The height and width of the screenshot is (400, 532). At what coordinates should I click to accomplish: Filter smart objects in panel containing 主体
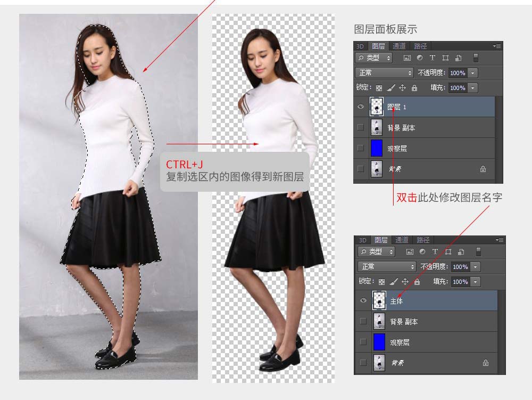click(461, 251)
